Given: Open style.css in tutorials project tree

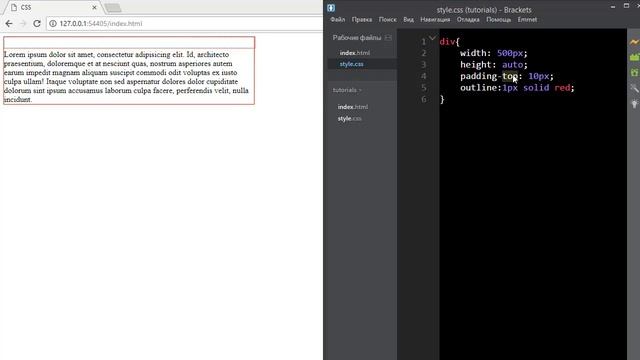Looking at the screenshot, I should coord(349,118).
